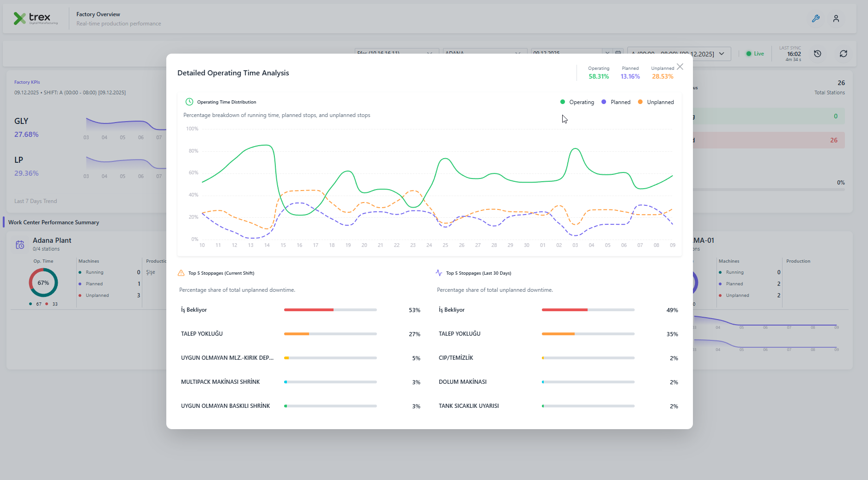This screenshot has width=868, height=480.
Task: Click the Planned 13.16% summary value
Action: (x=630, y=76)
